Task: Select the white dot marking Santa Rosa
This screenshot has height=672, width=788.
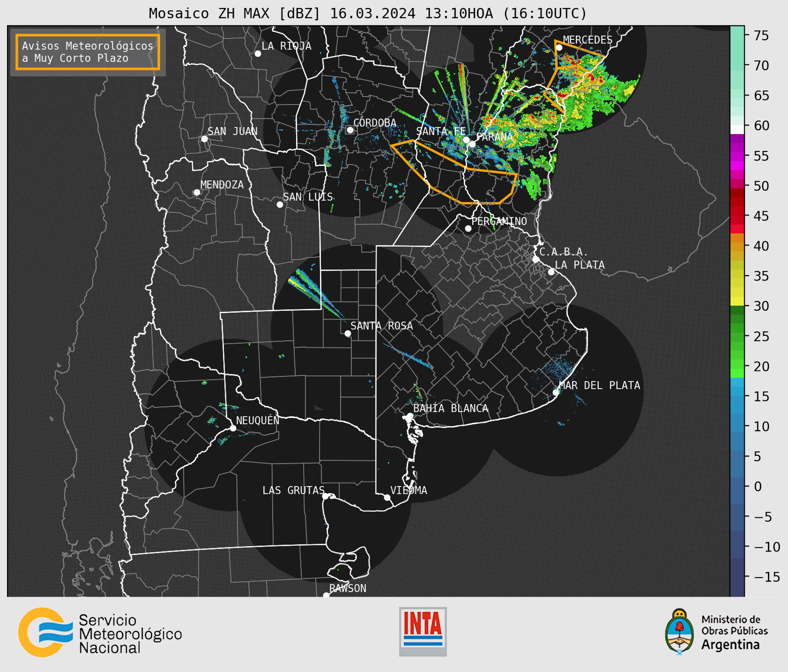Action: (x=348, y=333)
